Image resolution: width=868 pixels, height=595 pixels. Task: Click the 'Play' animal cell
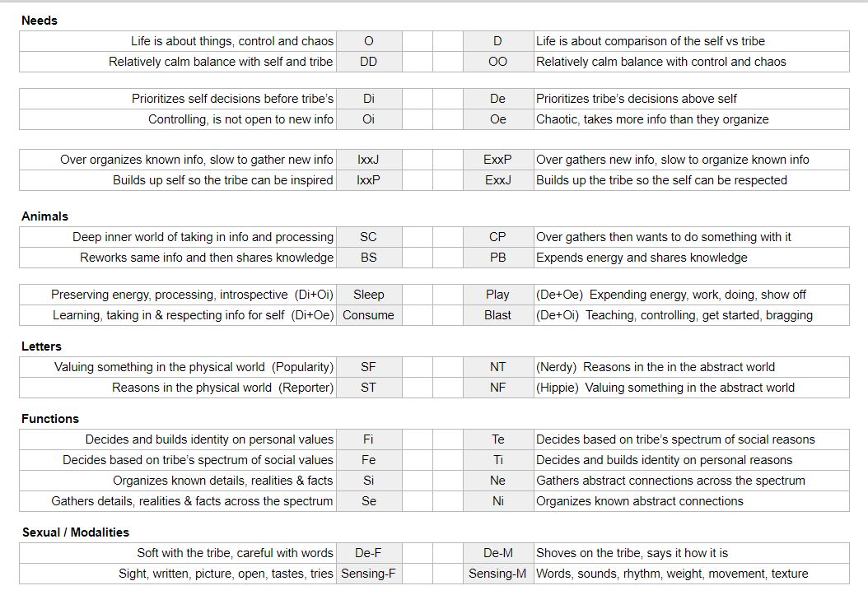pyautogui.click(x=497, y=295)
